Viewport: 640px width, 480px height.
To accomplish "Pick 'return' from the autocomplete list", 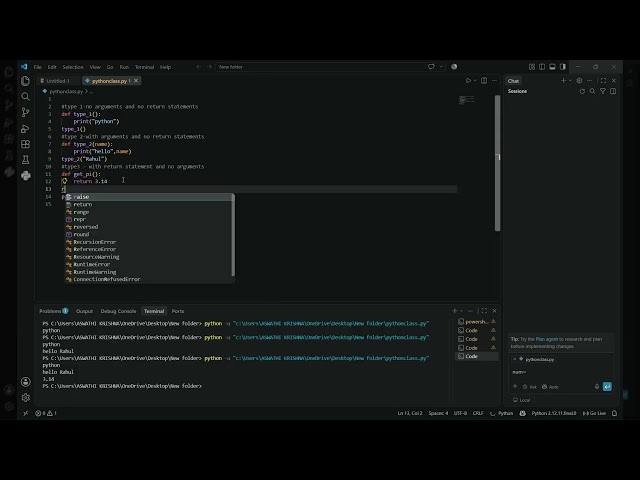I will [149, 204].
